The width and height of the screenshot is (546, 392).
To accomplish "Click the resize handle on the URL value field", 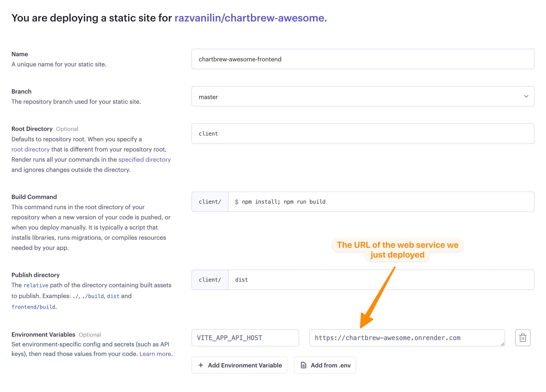I will [502, 345].
